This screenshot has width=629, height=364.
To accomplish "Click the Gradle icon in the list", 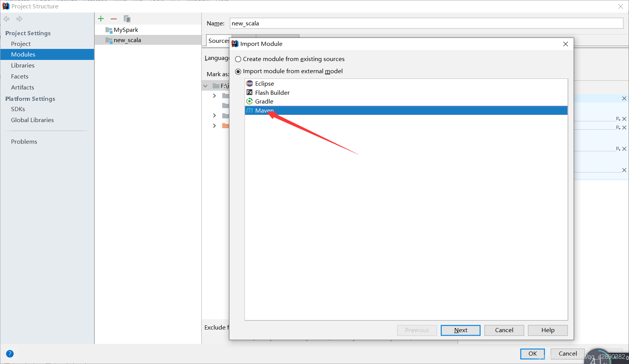I will point(249,101).
